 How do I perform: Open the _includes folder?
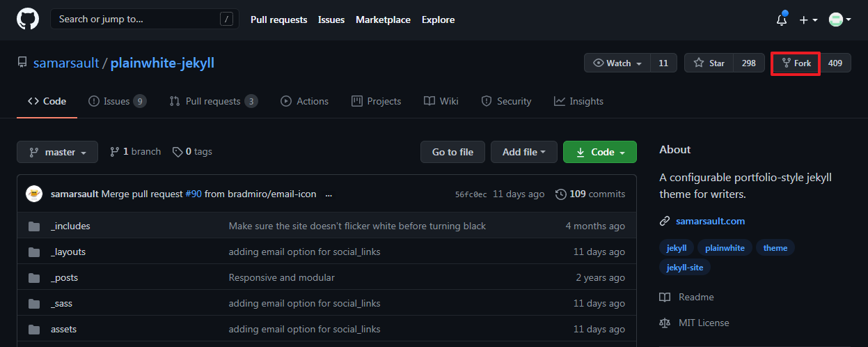tap(70, 226)
